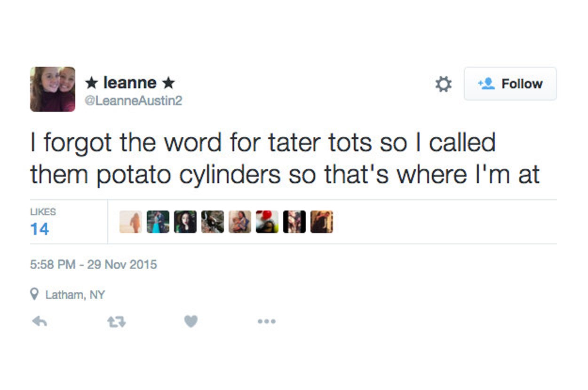Open liker avatar with pale beach silhouette
The height and width of the screenshot is (390, 588).
131,222
